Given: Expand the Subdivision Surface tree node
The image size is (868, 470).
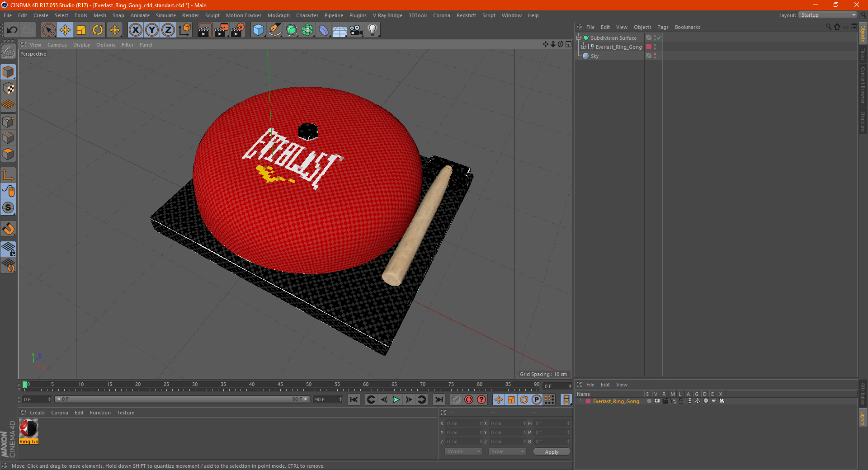Looking at the screenshot, I should (578, 38).
